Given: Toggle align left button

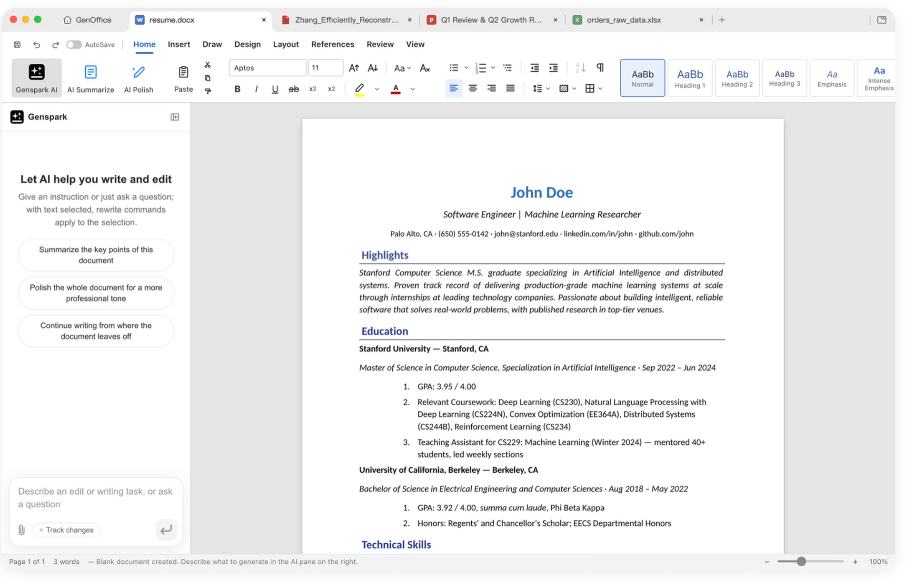Looking at the screenshot, I should pyautogui.click(x=454, y=89).
